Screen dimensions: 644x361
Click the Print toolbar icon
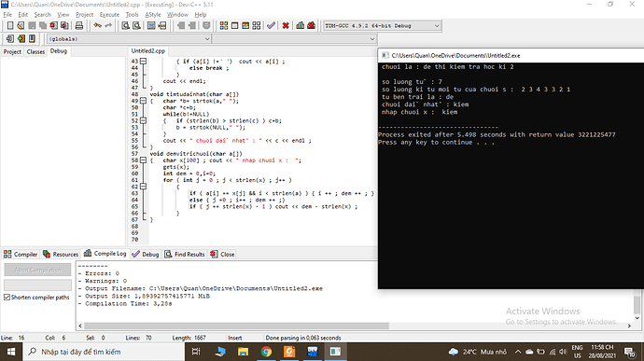(78, 25)
